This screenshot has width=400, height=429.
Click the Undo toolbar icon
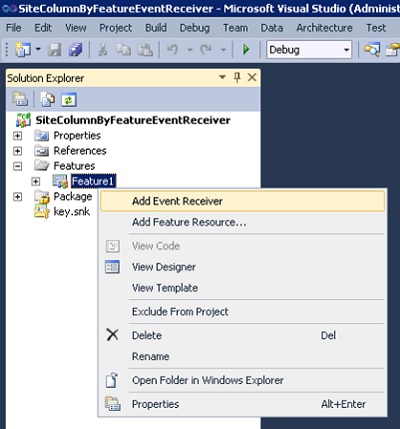(x=172, y=50)
